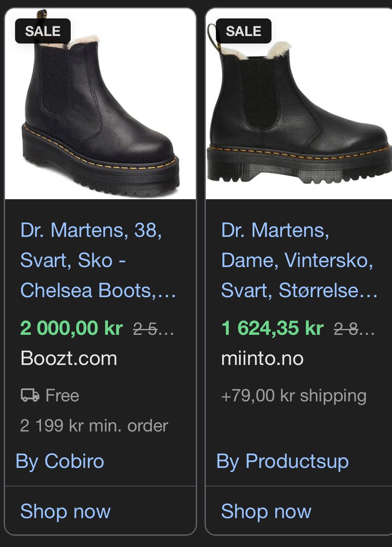This screenshot has width=392, height=547.
Task: Click the crossed-out original price next to 1 624,35 kr
Action: click(x=354, y=330)
